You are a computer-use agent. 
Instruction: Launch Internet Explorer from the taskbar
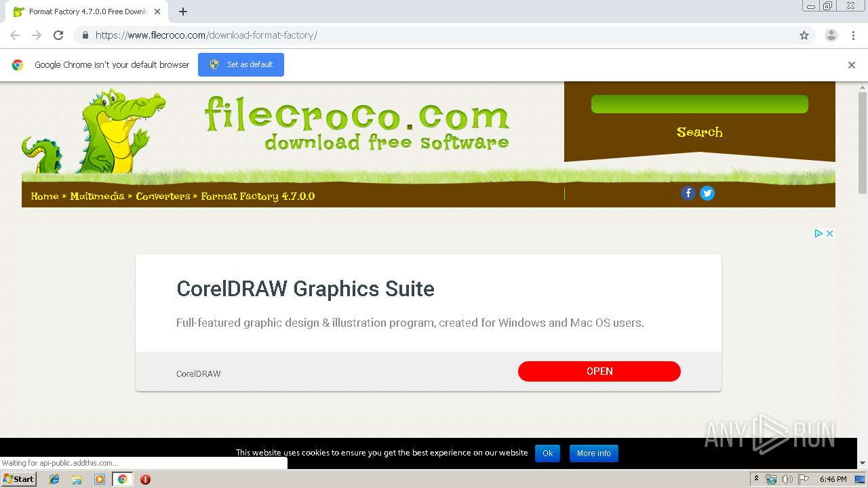[x=54, y=479]
